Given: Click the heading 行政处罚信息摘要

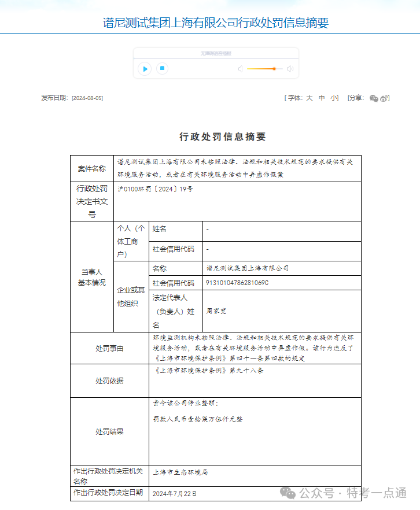Looking at the screenshot, I should click(223, 136).
